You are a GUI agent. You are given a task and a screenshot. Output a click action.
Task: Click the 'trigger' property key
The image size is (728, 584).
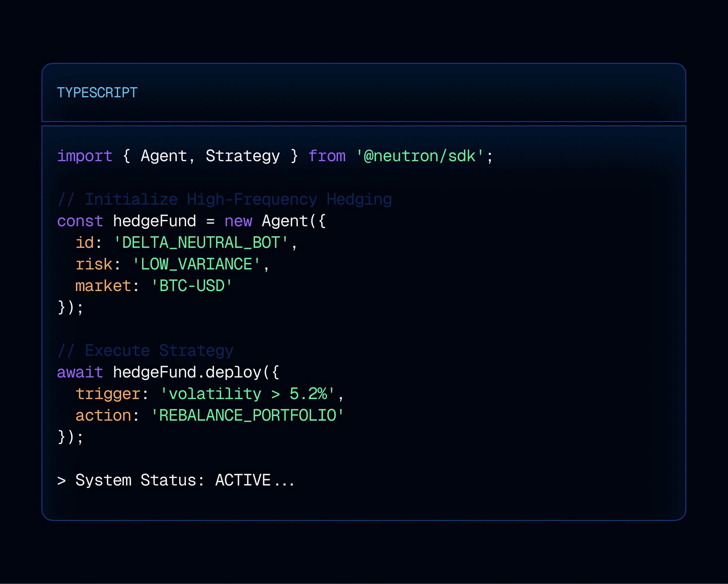coord(108,394)
